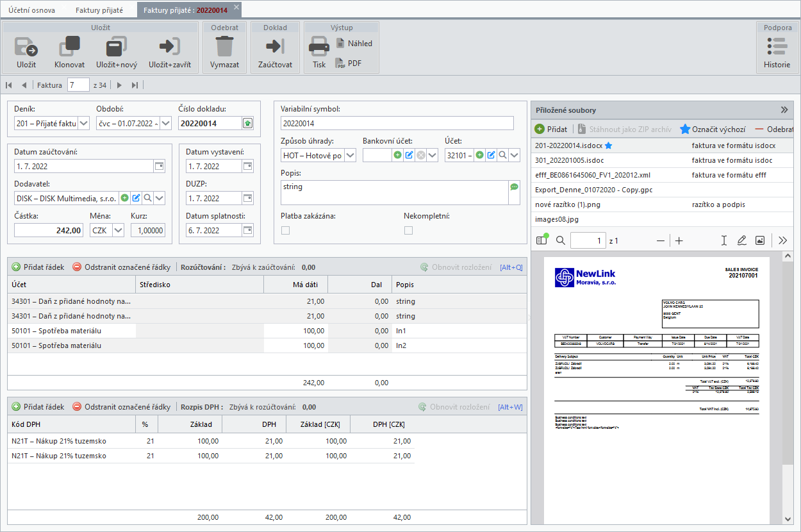Add a row in Rozúčtování with Přidat řádek
This screenshot has height=532, width=801.
coord(38,267)
